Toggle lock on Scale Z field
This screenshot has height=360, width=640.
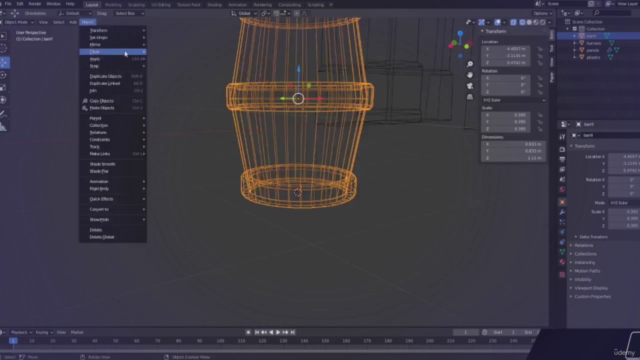point(540,129)
